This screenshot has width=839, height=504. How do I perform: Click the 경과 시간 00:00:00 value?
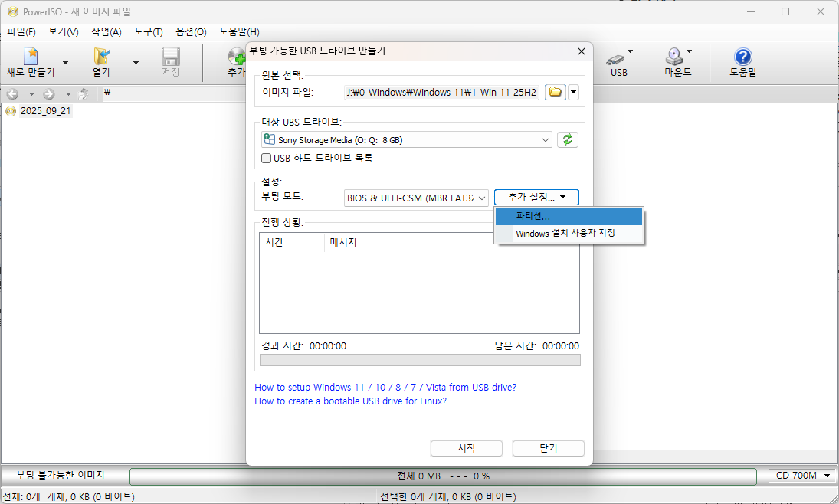[328, 345]
